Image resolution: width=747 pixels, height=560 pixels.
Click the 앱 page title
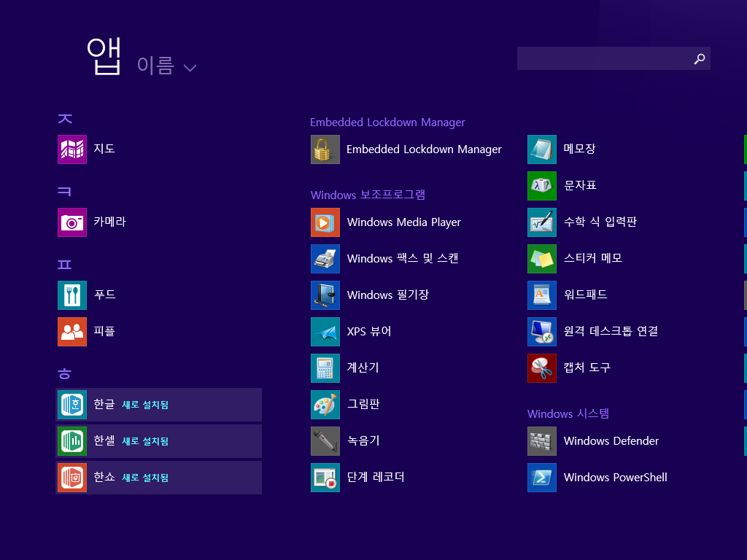(x=104, y=57)
